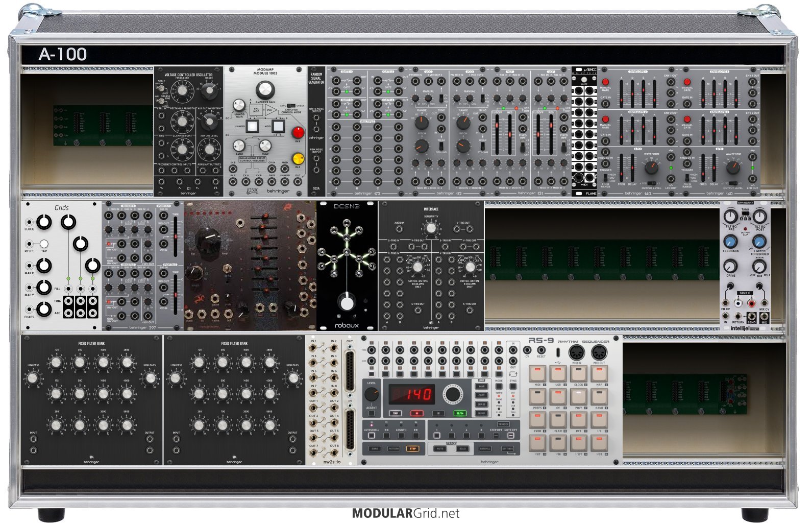The image size is (812, 524).
Task: Click the CLOCK pad on RS-9
Action: point(579,374)
